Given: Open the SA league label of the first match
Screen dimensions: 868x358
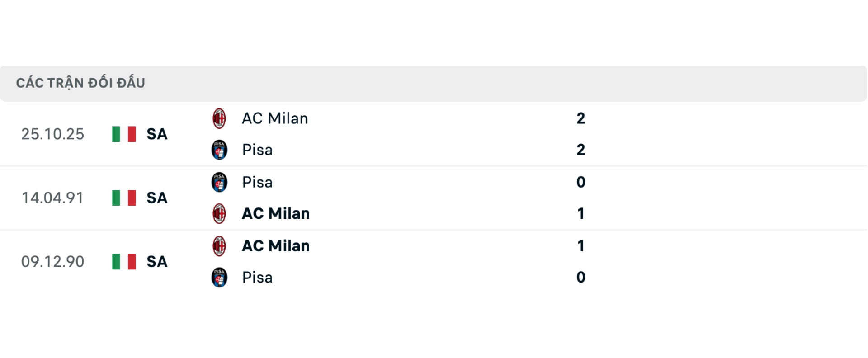Looking at the screenshot, I should point(157,134).
